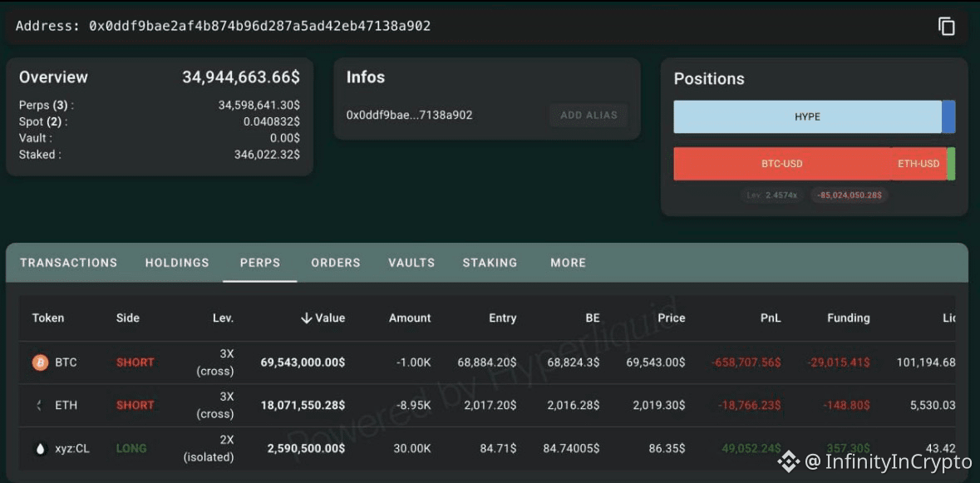This screenshot has height=483, width=980.
Task: Click the ETH token icon
Action: pos(40,406)
